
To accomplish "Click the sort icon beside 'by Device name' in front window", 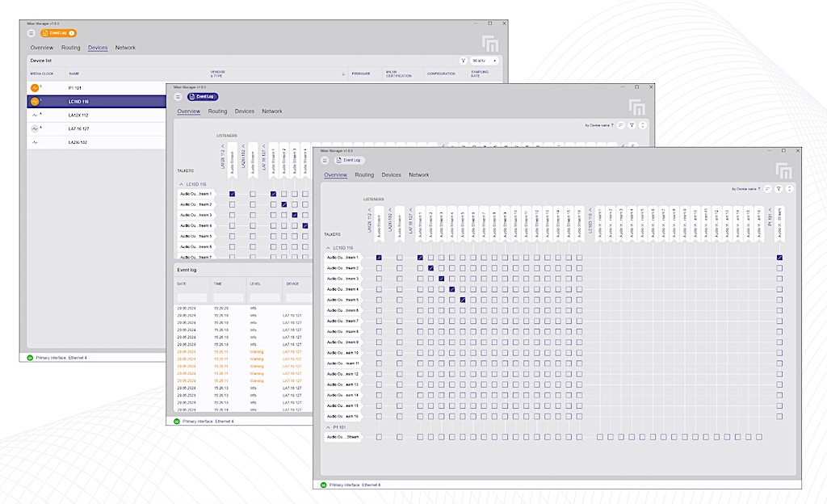I will 767,189.
